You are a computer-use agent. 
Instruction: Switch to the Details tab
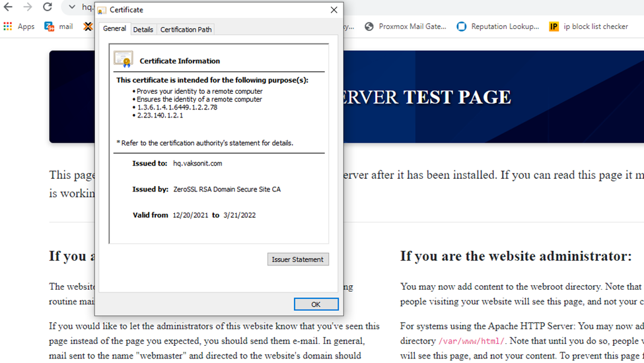(x=143, y=30)
